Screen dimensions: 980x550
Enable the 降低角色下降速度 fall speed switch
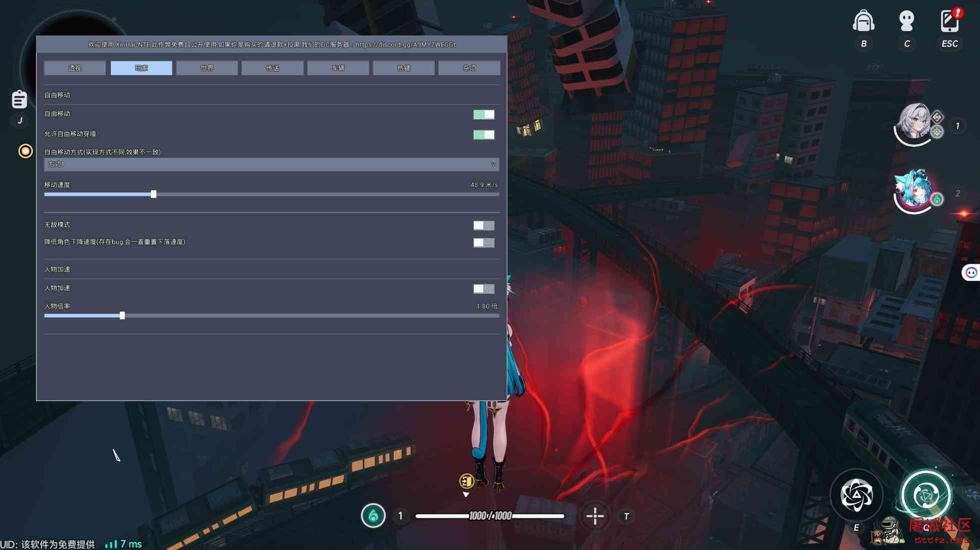pos(484,242)
